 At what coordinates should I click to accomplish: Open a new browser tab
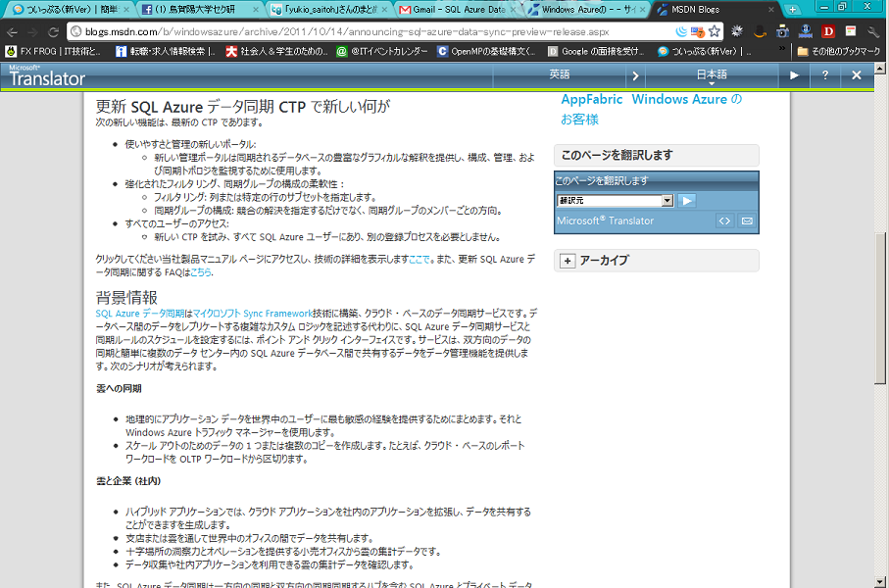click(x=794, y=10)
